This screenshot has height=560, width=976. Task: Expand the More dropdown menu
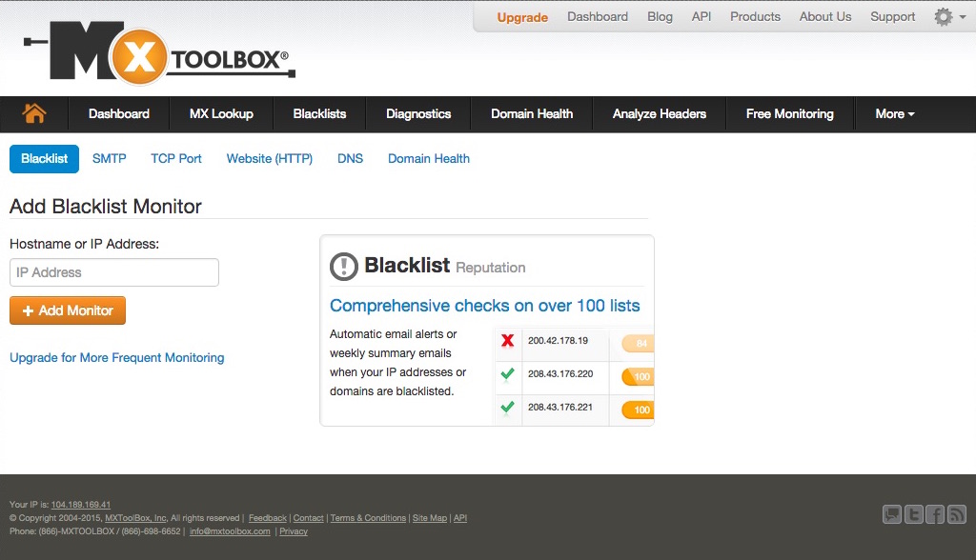point(893,114)
